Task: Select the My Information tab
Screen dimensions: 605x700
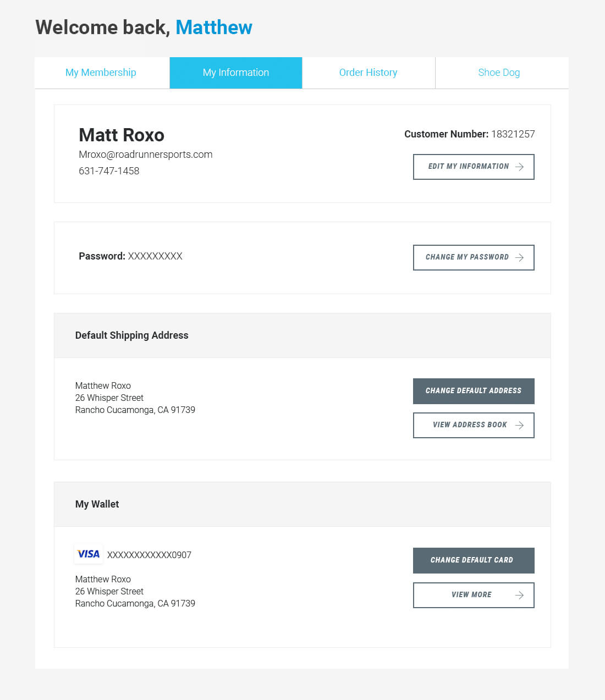Action: tap(236, 73)
